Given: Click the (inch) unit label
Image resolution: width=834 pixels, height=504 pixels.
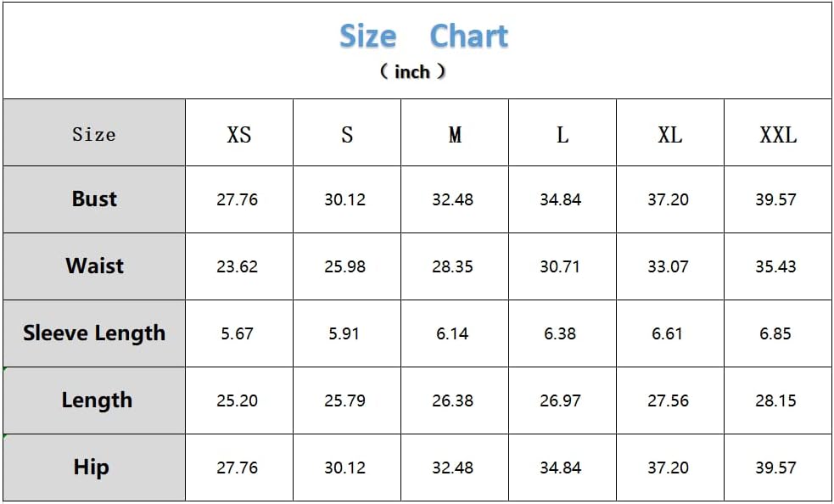Looking at the screenshot, I should (412, 71).
